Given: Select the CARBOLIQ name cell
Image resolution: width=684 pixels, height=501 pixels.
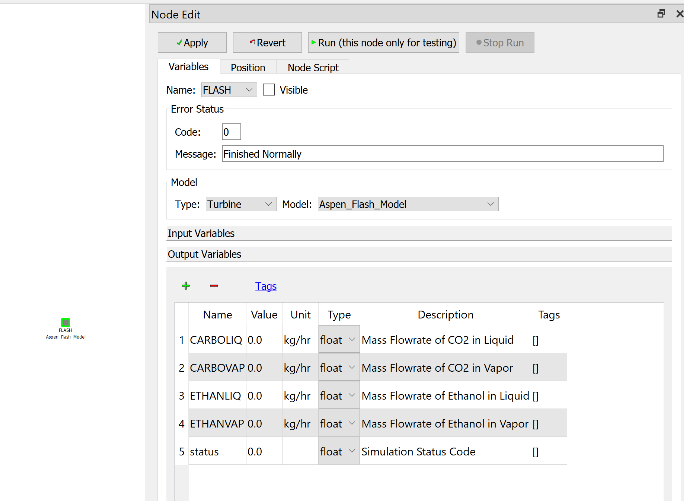Looking at the screenshot, I should tap(217, 340).
